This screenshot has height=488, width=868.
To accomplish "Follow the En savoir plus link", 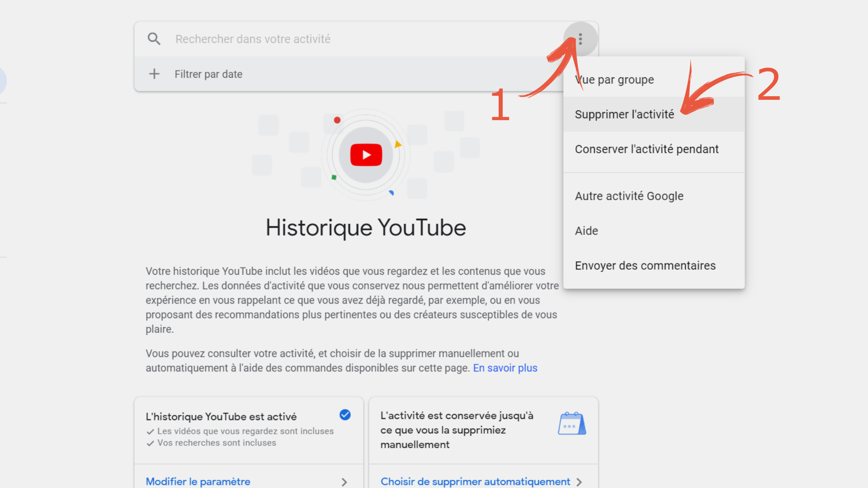I will 505,368.
